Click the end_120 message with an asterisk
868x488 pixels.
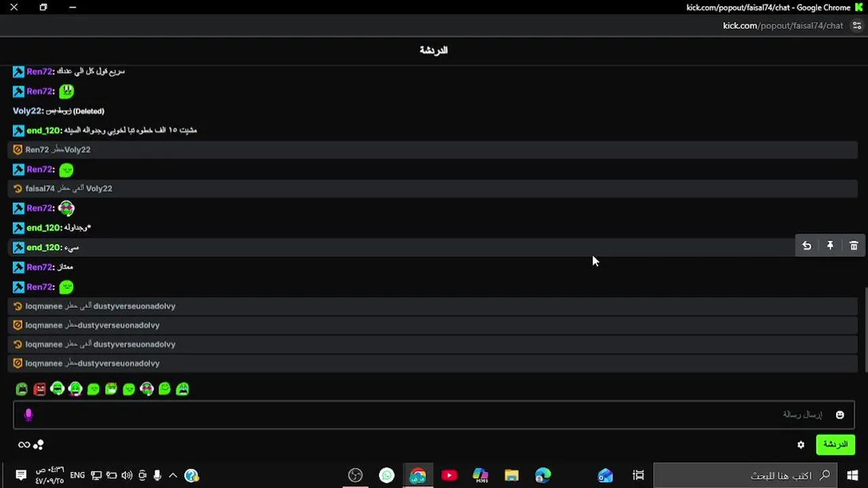tap(77, 228)
